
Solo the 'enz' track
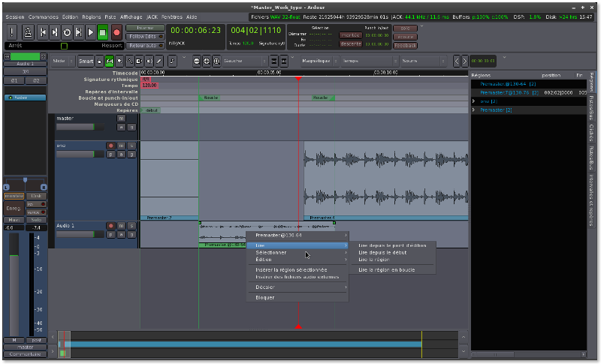(x=131, y=146)
